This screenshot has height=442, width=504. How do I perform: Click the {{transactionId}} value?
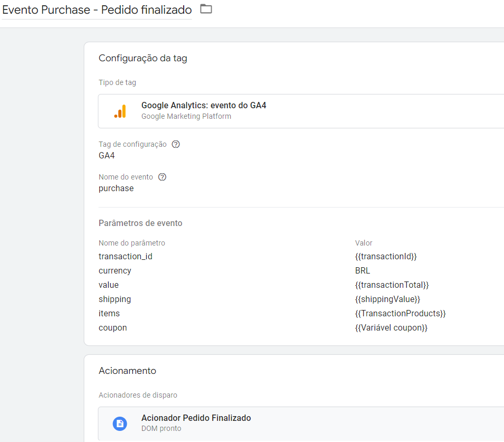tap(386, 257)
